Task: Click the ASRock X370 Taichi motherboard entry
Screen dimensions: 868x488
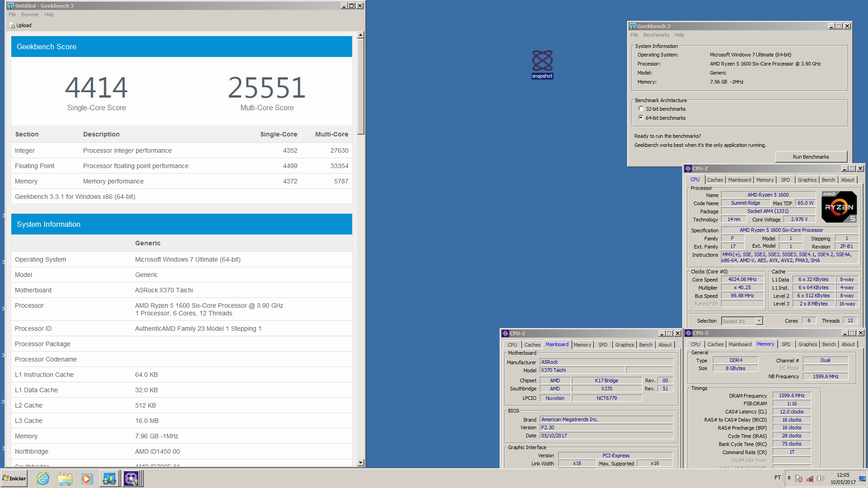Action: 164,290
